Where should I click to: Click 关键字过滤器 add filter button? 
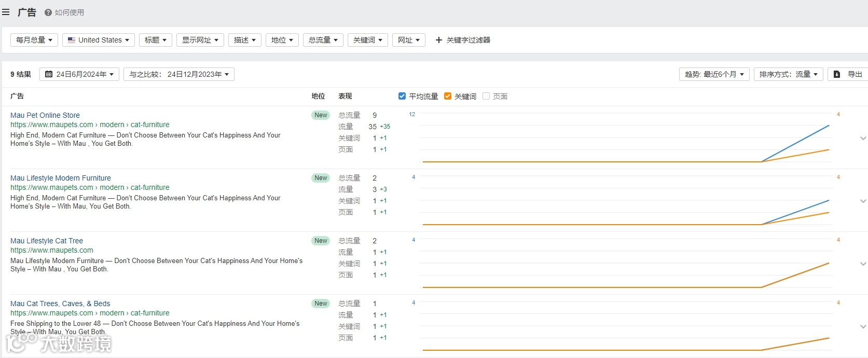coord(463,40)
